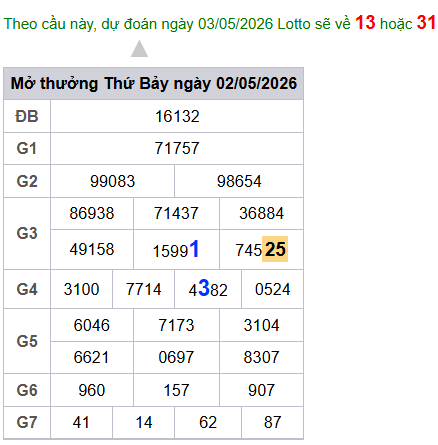Screen dimensions: 438x445
Task: Click the G3 result 86938
Action: click(x=92, y=213)
